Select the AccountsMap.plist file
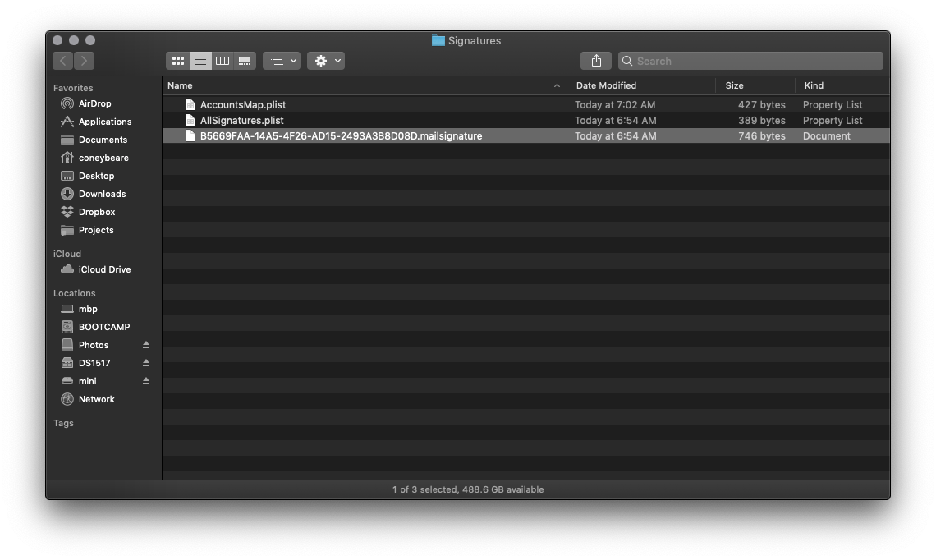This screenshot has width=936, height=560. click(243, 105)
